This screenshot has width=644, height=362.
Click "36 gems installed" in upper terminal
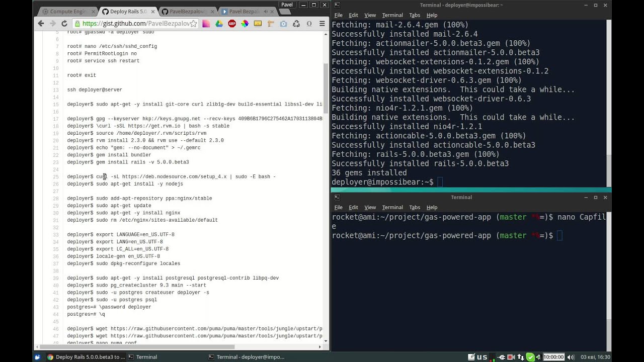point(369,173)
